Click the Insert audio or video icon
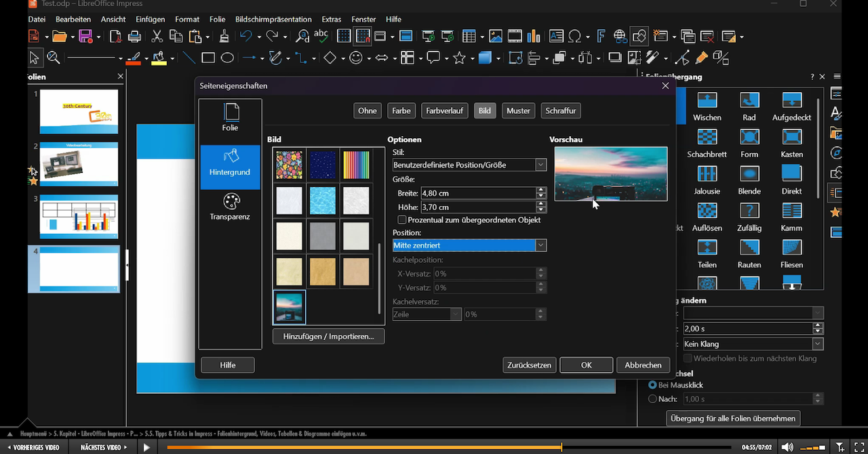Image resolution: width=868 pixels, height=454 pixels. point(515,37)
